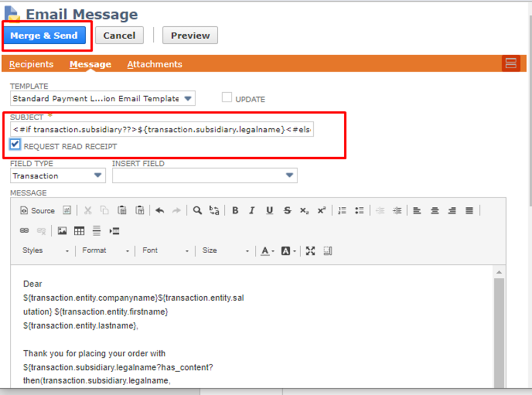The image size is (532, 395).
Task: Align text left
Action: 417,211
